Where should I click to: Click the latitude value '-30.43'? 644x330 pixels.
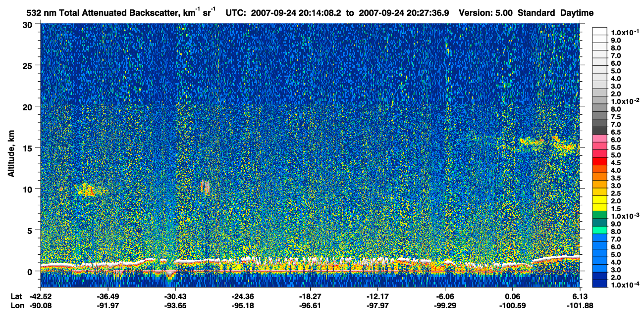[x=175, y=296]
